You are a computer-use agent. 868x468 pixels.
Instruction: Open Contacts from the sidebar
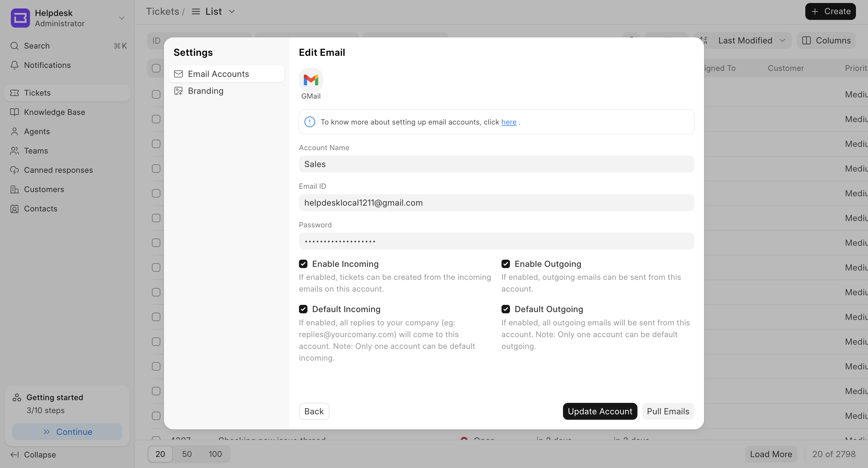coord(40,209)
